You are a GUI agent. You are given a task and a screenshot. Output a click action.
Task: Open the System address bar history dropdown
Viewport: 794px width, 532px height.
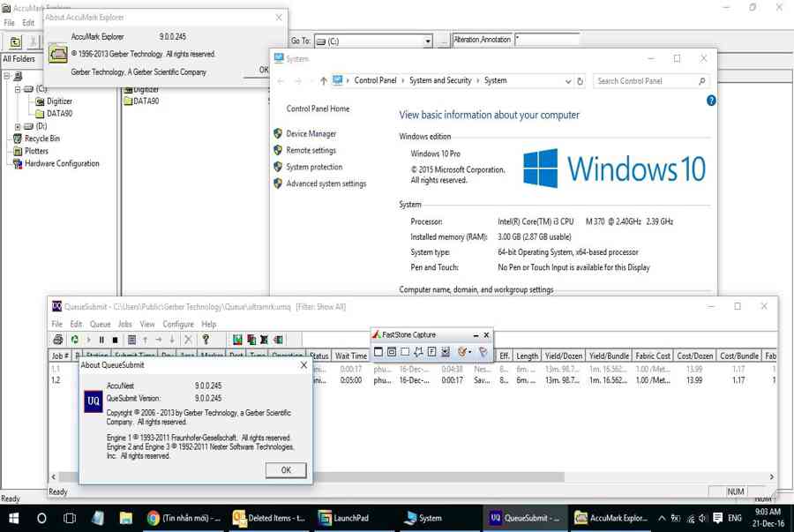pos(568,81)
